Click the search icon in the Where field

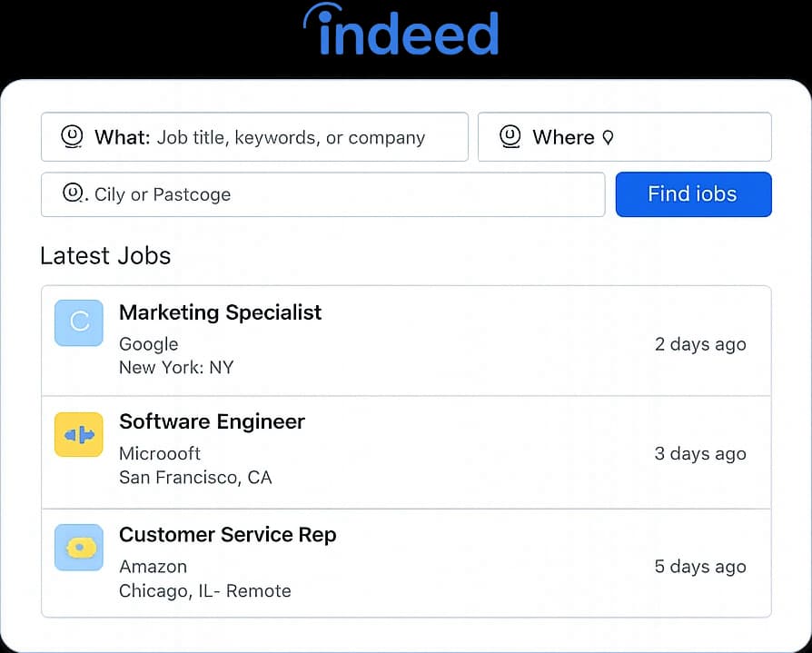(509, 136)
